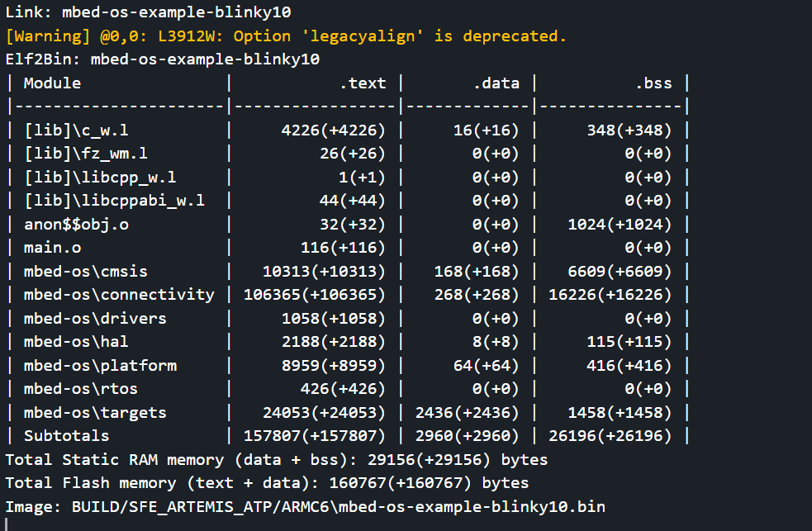Click the Total Flash memory line
812x531 pixels.
[267, 482]
